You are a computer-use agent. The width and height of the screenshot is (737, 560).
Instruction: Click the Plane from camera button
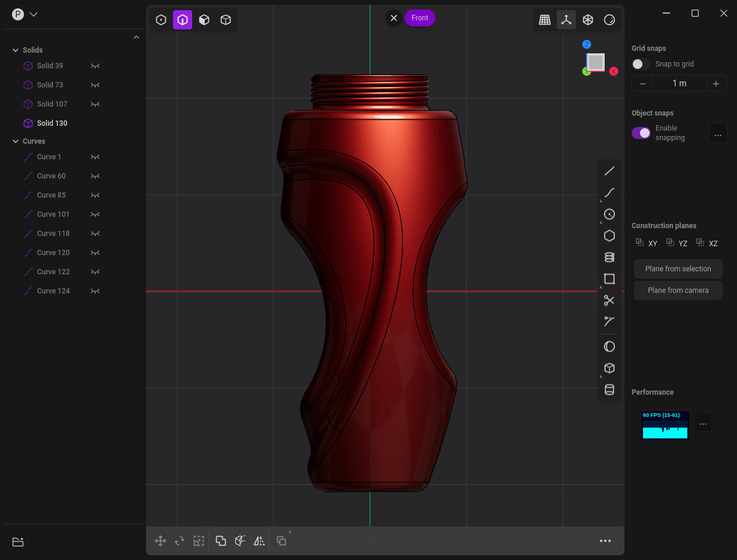678,290
